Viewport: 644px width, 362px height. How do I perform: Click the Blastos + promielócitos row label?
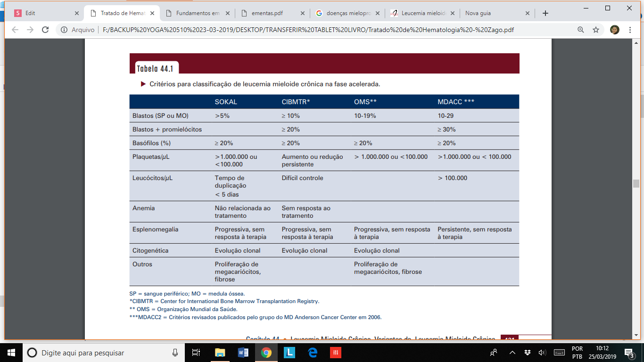click(x=167, y=129)
